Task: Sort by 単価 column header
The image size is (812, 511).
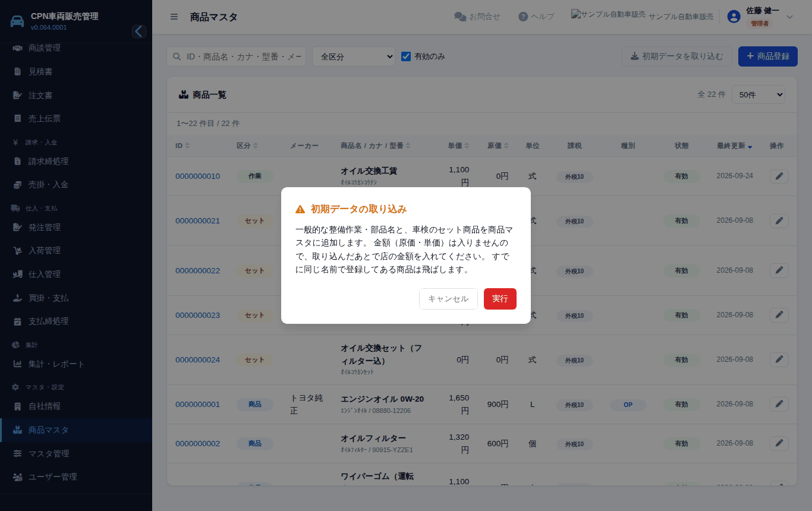Action: coord(458,146)
